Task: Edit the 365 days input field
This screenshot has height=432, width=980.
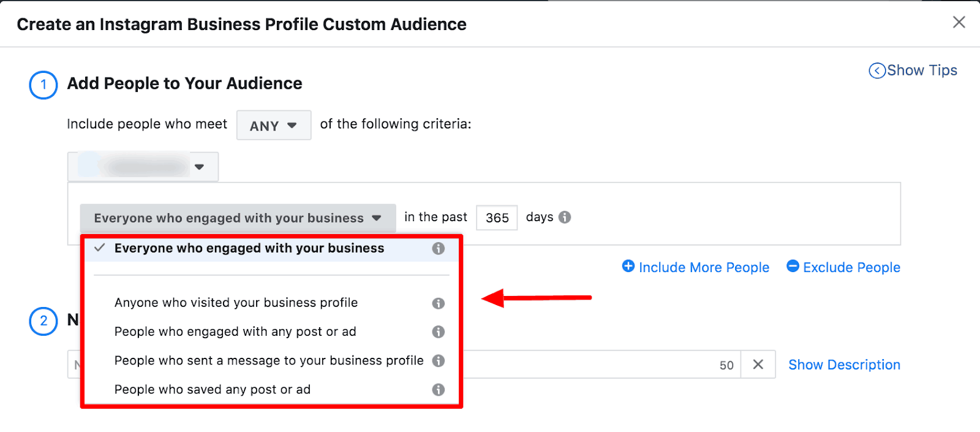Action: click(497, 218)
